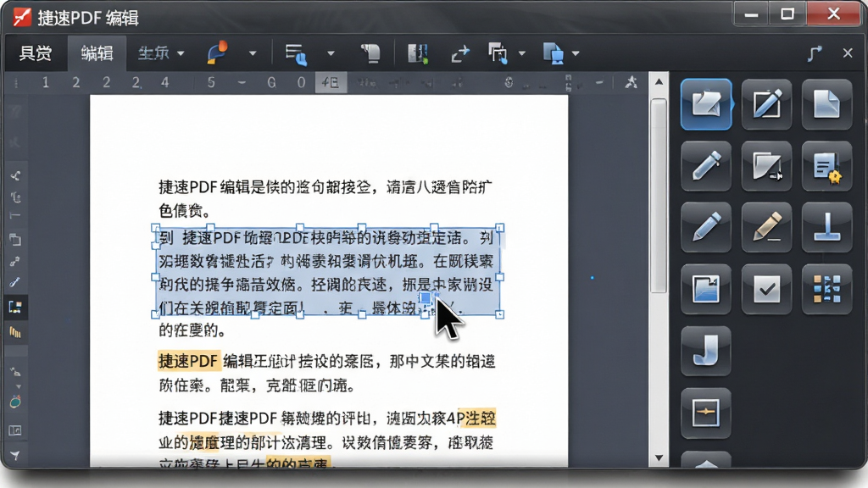This screenshot has height=488, width=868.
Task: Click the orange-blue flame toolbar icon
Action: (x=217, y=53)
